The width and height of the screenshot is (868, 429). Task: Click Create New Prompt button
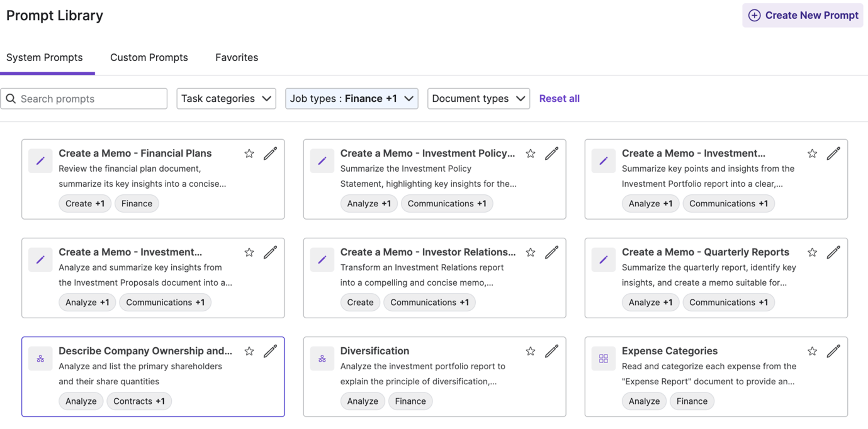[803, 15]
